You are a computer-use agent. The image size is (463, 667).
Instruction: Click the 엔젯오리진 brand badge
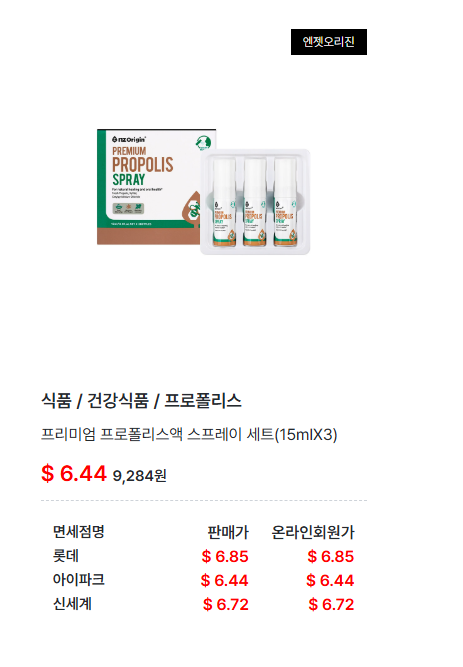[329, 42]
